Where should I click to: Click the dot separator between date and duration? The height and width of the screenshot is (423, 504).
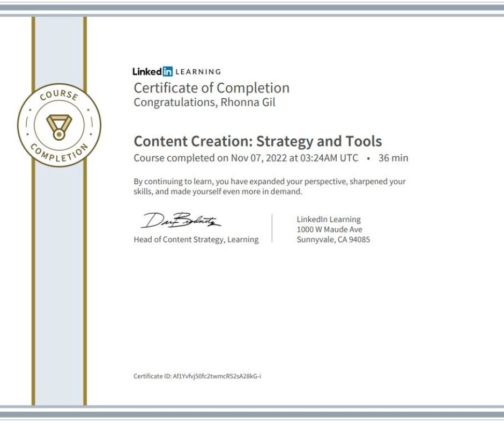click(368, 158)
